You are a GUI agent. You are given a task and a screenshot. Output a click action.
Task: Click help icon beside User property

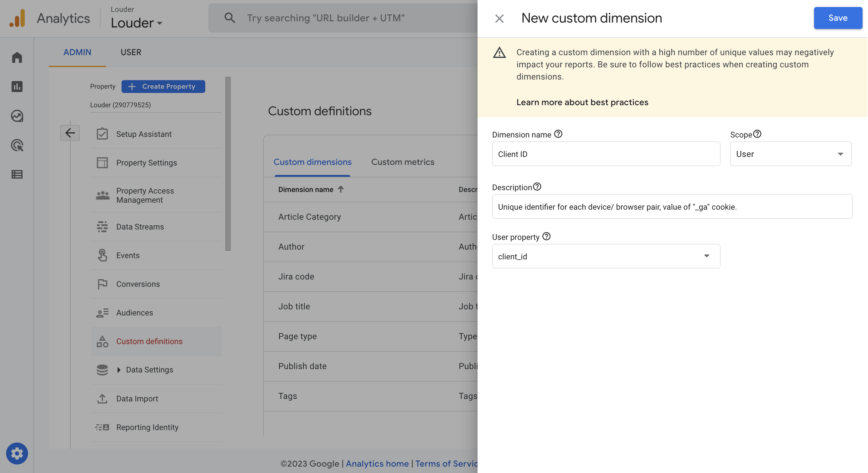[x=546, y=236]
